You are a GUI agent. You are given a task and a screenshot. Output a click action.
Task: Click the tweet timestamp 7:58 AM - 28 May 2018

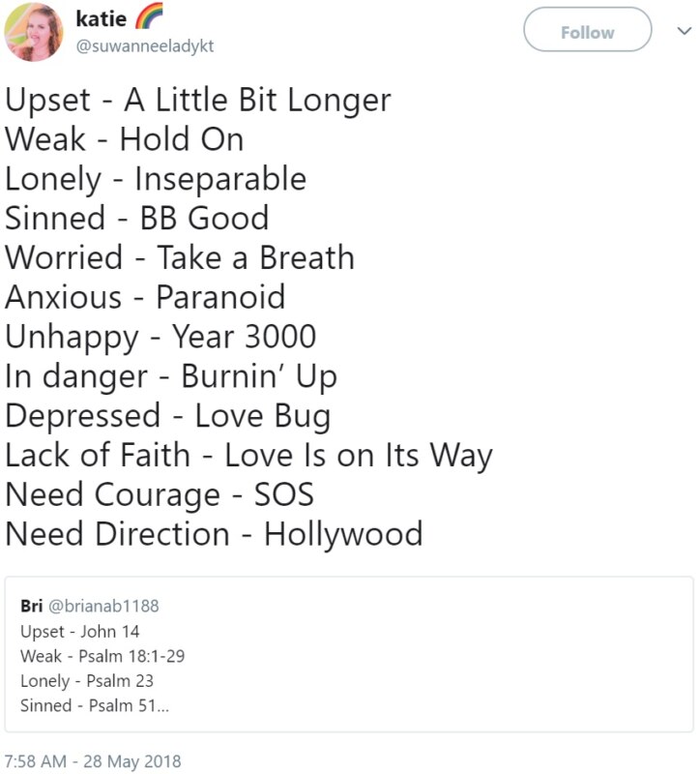[x=93, y=761]
